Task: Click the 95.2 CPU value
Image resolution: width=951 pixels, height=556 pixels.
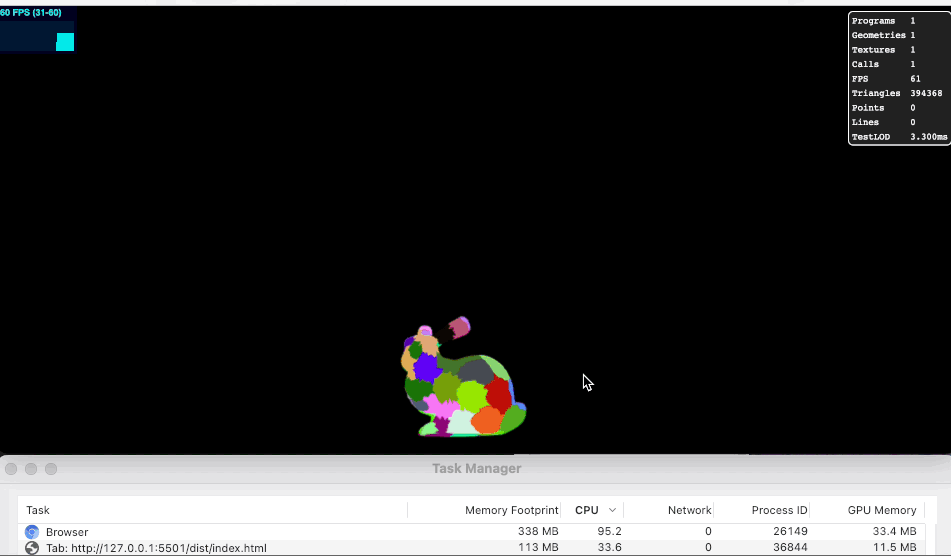Action: [x=609, y=531]
